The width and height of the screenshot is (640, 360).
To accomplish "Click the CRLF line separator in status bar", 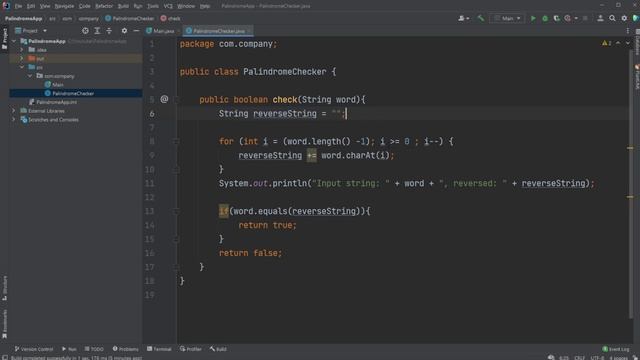I will [579, 358].
